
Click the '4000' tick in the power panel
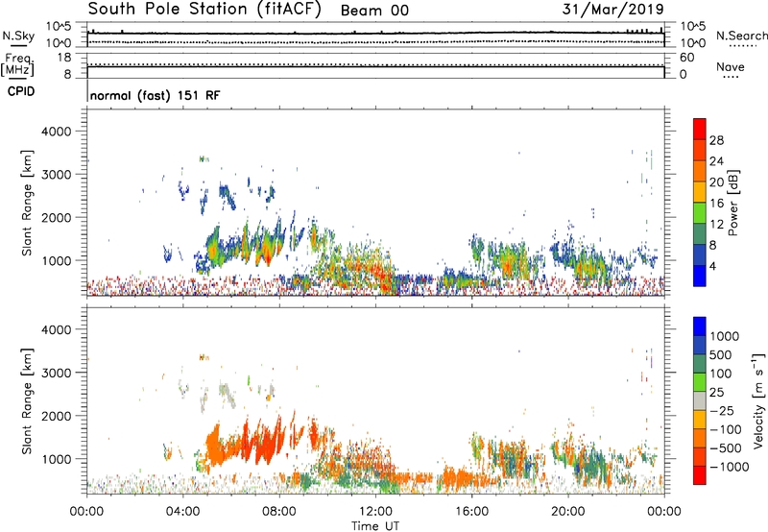[57, 132]
